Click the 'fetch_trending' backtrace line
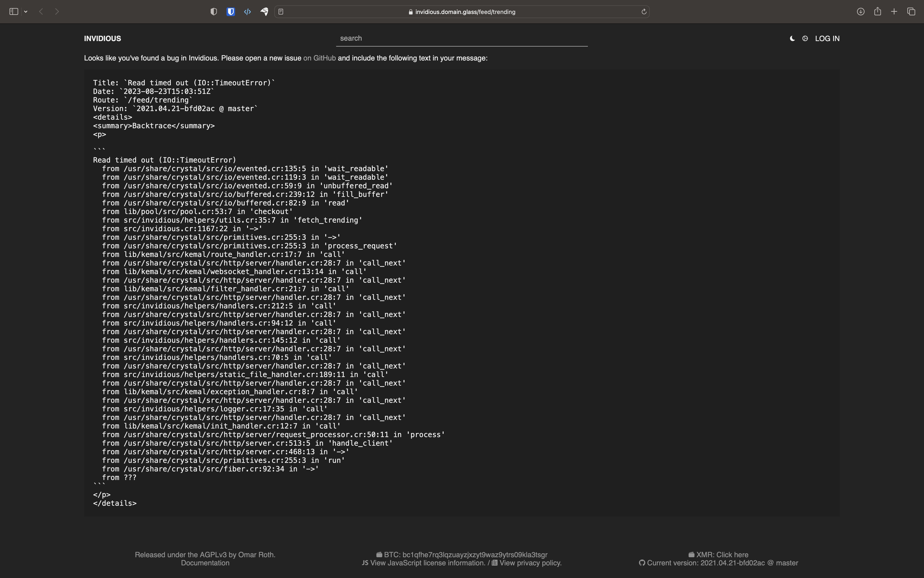The height and width of the screenshot is (578, 924). tap(232, 220)
